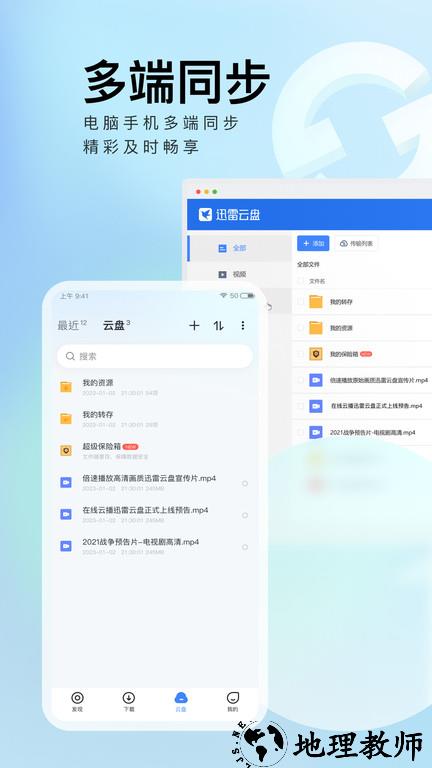Viewport: 432px width, 768px height.
Task: Tap the magnifier icon in the search bar
Action: 71,356
